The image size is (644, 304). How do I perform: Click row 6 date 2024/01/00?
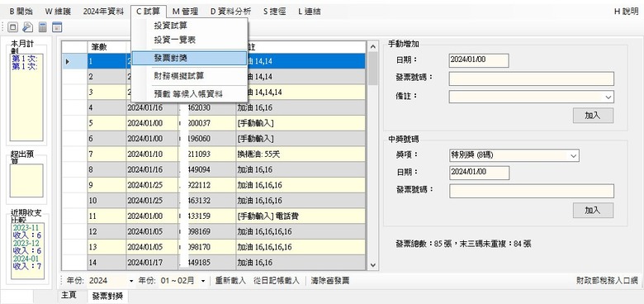click(x=152, y=139)
